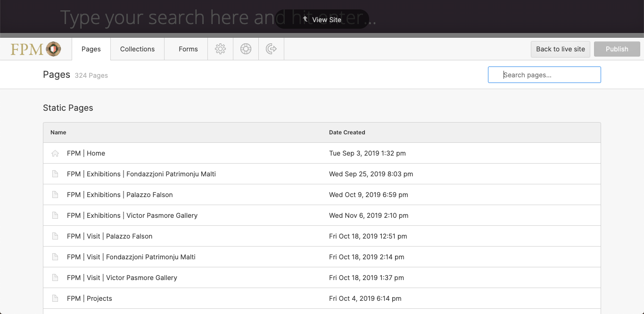
Task: Open FPM | Visit | Fondazzjoni Patrimonju Malti page
Action: 131,257
